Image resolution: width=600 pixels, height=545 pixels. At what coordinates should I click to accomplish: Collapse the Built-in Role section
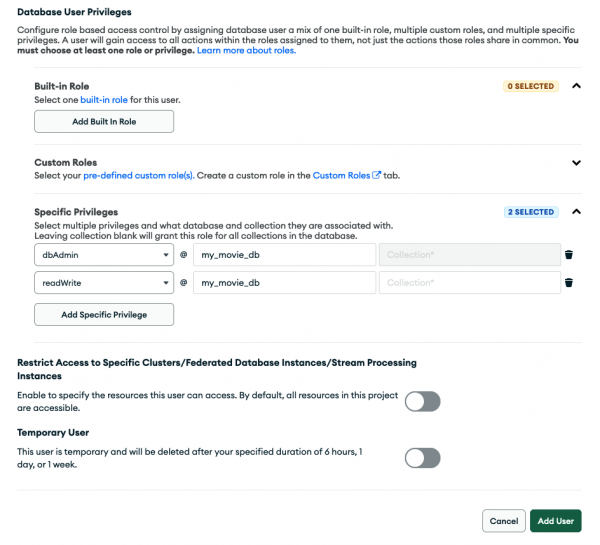[576, 86]
